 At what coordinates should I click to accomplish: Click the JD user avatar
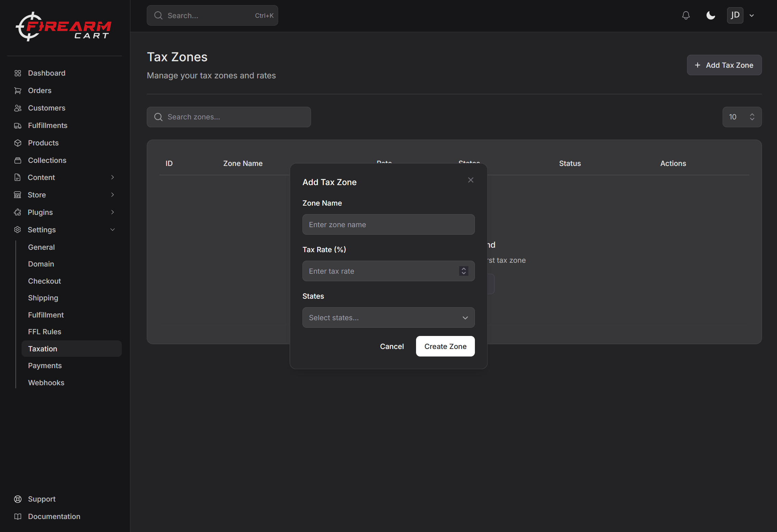(x=735, y=15)
